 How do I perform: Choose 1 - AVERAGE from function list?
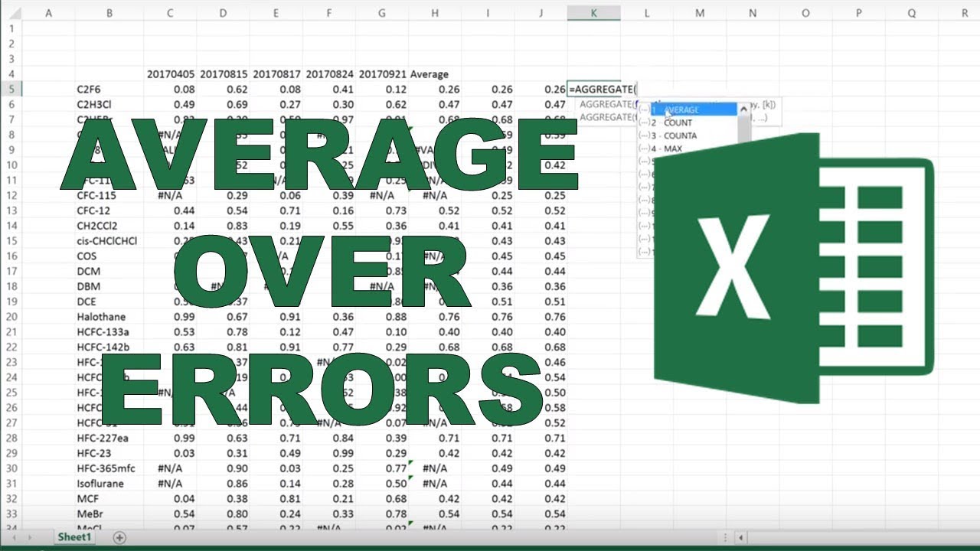pos(687,109)
